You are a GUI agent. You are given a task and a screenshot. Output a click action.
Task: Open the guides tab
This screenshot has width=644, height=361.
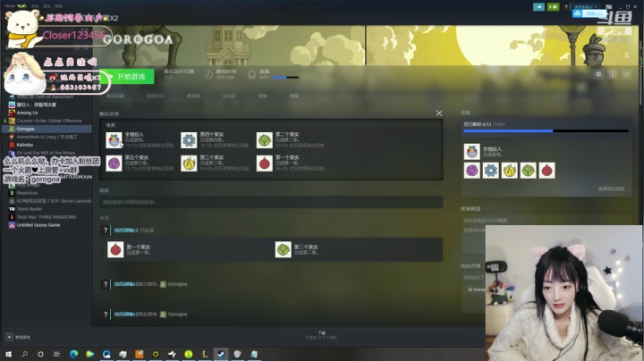click(x=263, y=96)
